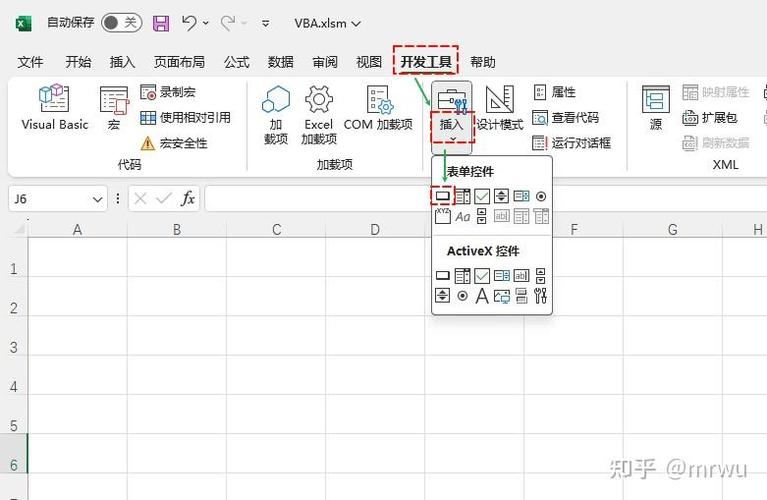Open the 宏 (Macros) dialog
The image size is (767, 500).
coord(113,109)
